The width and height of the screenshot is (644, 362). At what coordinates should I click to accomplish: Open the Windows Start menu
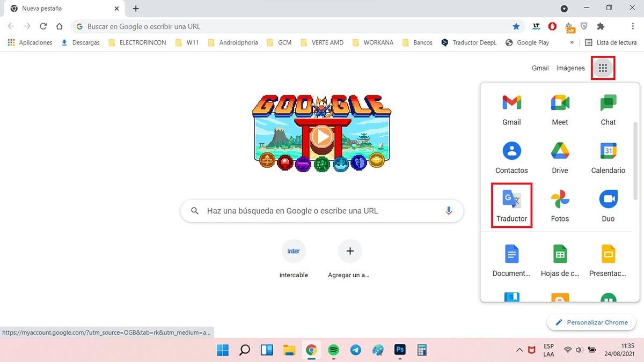click(222, 350)
